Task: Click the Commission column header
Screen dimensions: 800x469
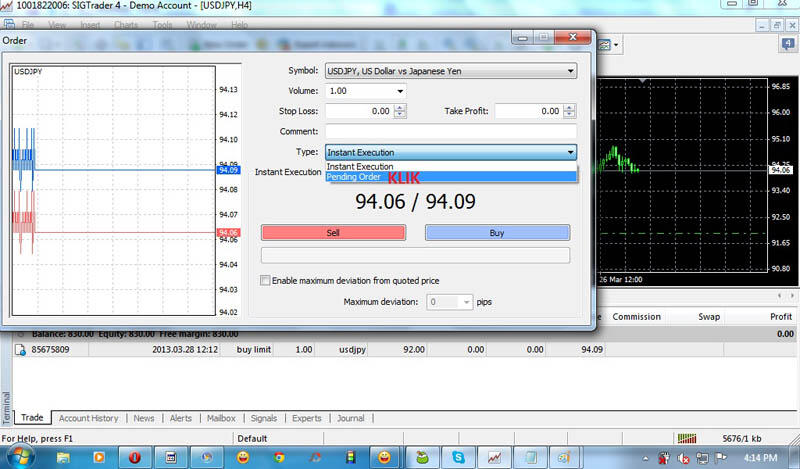Action: pyautogui.click(x=636, y=316)
